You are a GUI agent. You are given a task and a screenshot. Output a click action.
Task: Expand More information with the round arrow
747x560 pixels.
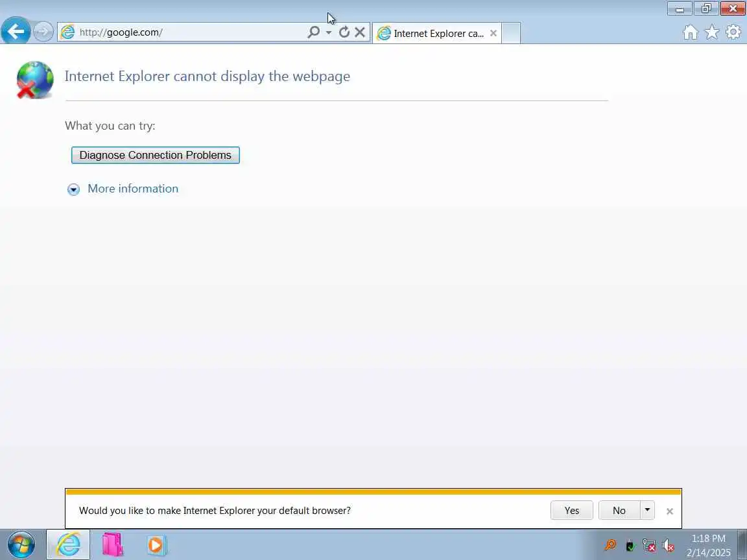tap(73, 189)
